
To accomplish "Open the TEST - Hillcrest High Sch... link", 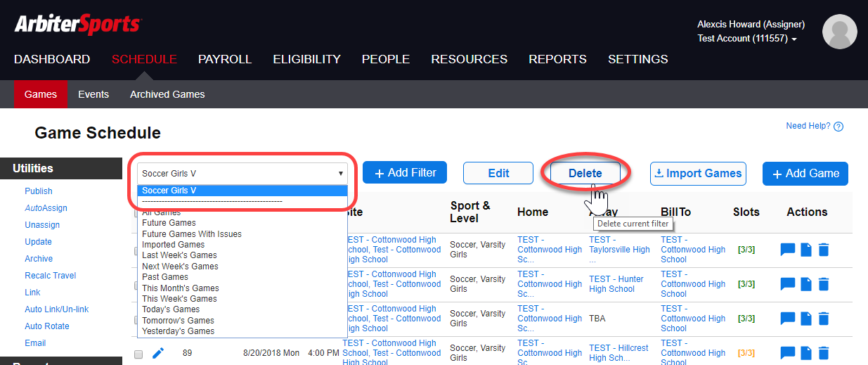I will (619, 353).
